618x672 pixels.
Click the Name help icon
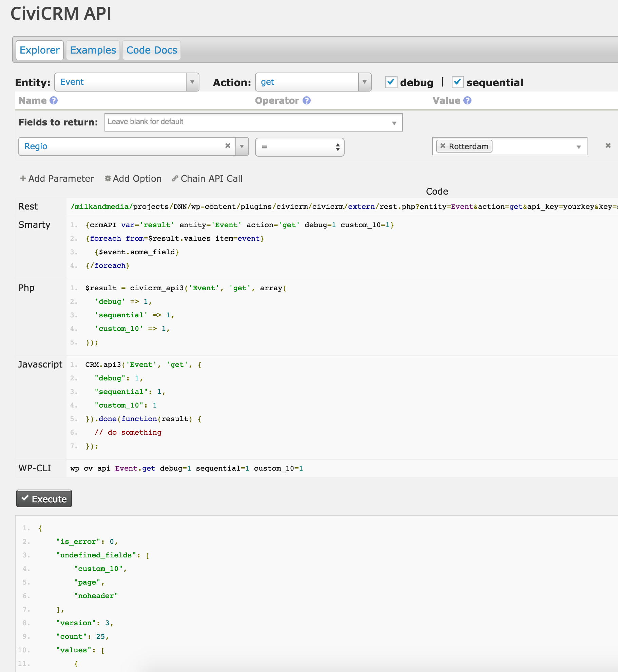click(54, 100)
